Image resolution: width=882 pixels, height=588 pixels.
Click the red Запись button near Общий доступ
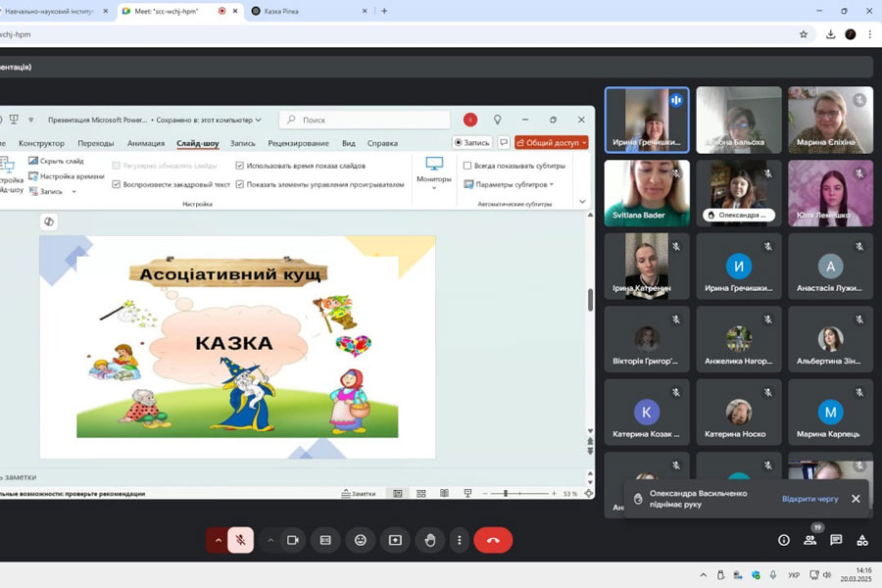[x=472, y=142]
